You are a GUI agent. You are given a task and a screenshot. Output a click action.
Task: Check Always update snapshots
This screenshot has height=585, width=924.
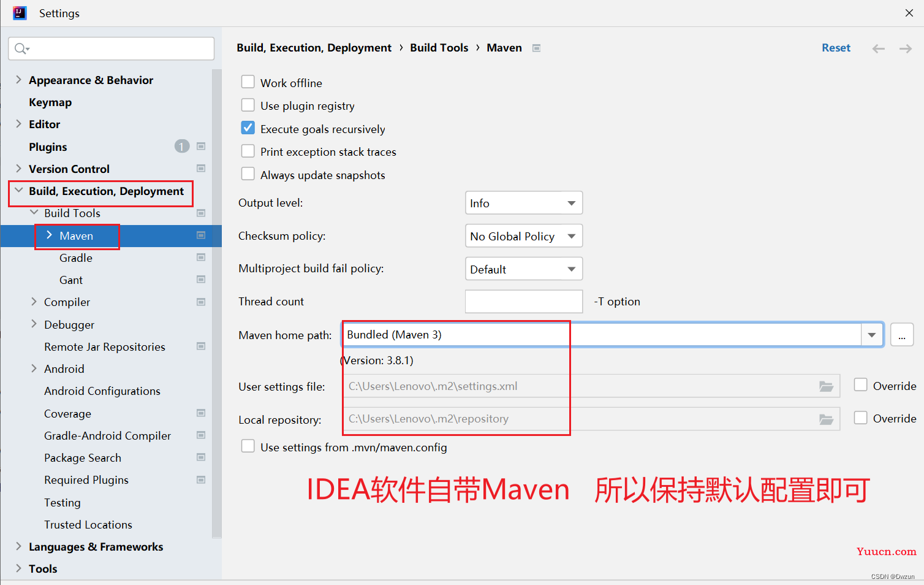pos(248,174)
